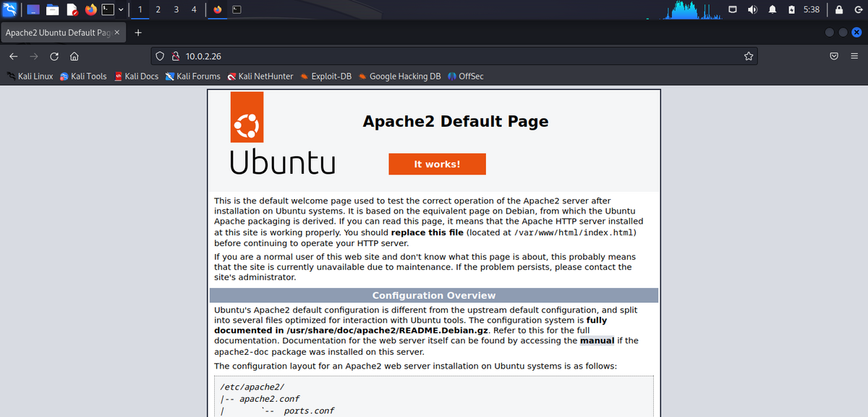
Task: Switch to workspace 2
Action: pos(158,9)
